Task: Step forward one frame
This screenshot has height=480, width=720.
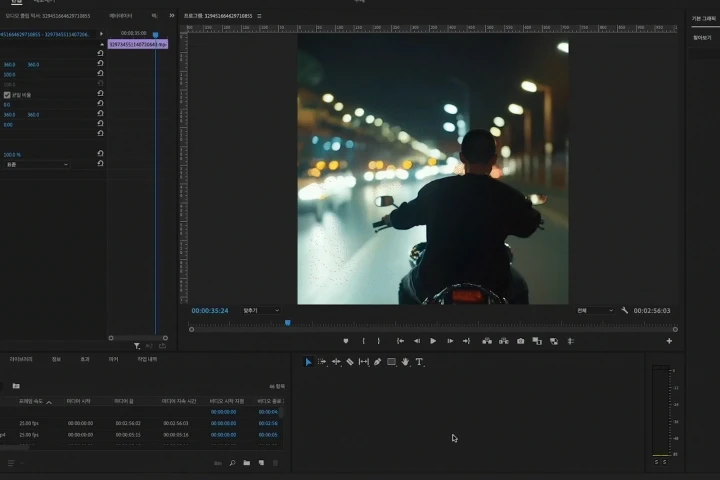Action: point(450,341)
